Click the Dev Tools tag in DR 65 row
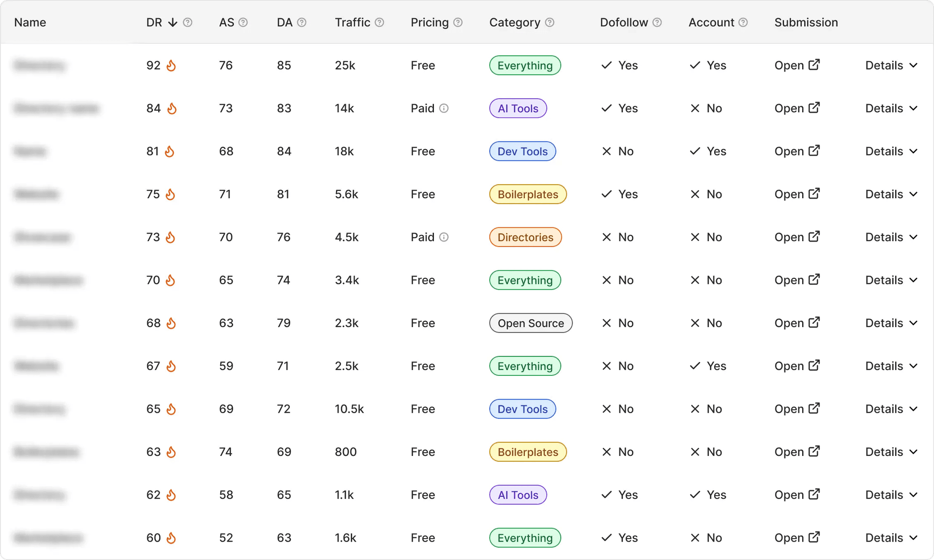The width and height of the screenshot is (934, 560). (x=522, y=409)
